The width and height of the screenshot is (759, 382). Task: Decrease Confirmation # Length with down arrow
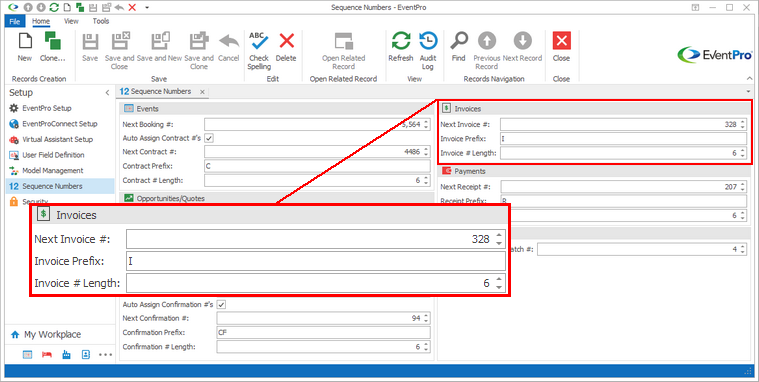426,349
